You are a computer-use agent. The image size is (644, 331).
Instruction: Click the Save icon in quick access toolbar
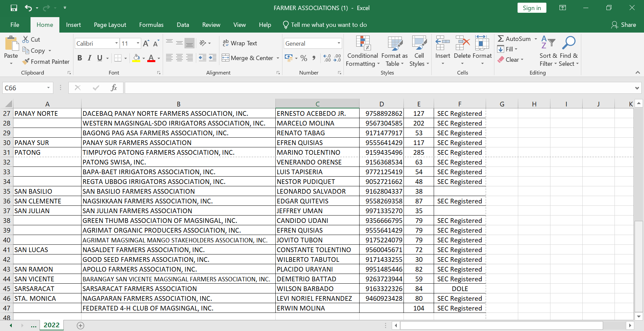(14, 8)
